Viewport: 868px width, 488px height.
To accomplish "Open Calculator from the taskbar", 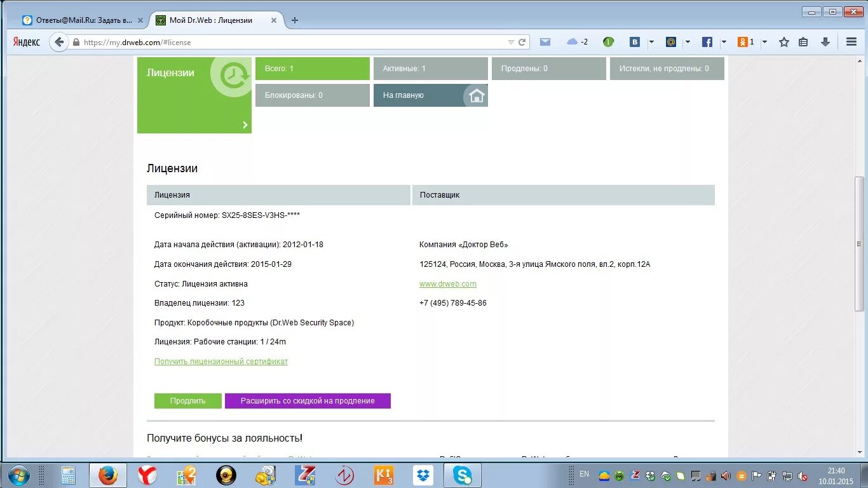I will 69,475.
